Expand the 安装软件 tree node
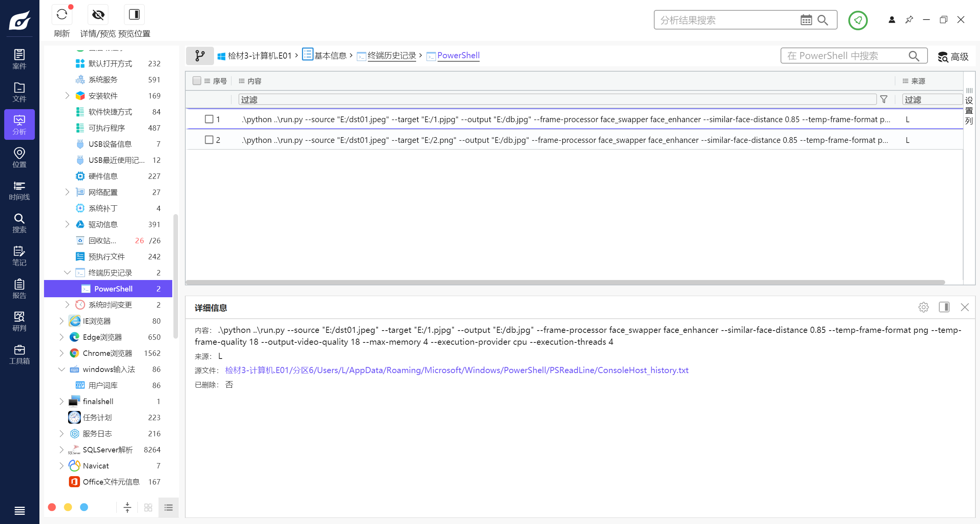Image resolution: width=980 pixels, height=524 pixels. click(67, 96)
